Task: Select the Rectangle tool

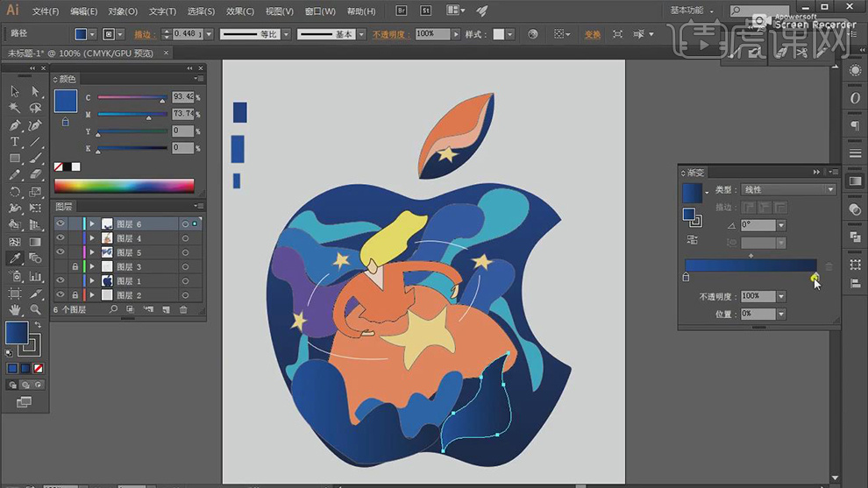Action: tap(15, 159)
